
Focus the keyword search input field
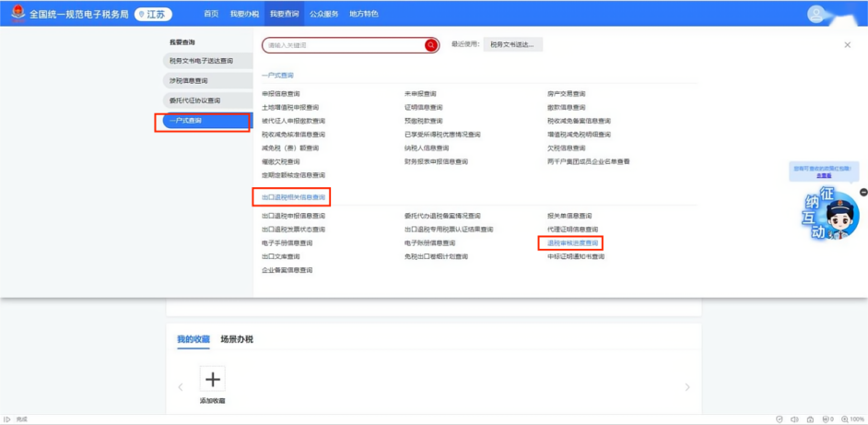pos(342,45)
